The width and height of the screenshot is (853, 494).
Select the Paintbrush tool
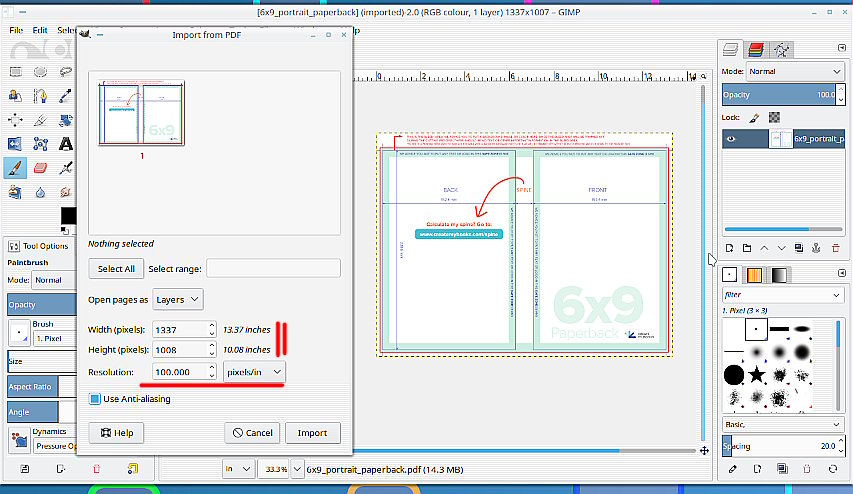[15, 168]
